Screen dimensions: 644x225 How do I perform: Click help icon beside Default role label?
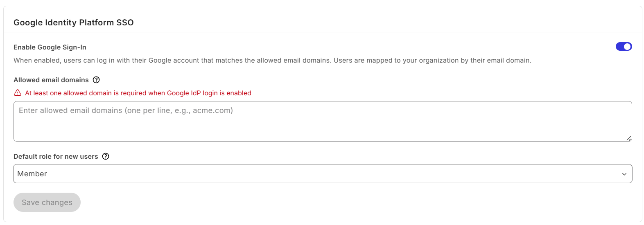[106, 156]
